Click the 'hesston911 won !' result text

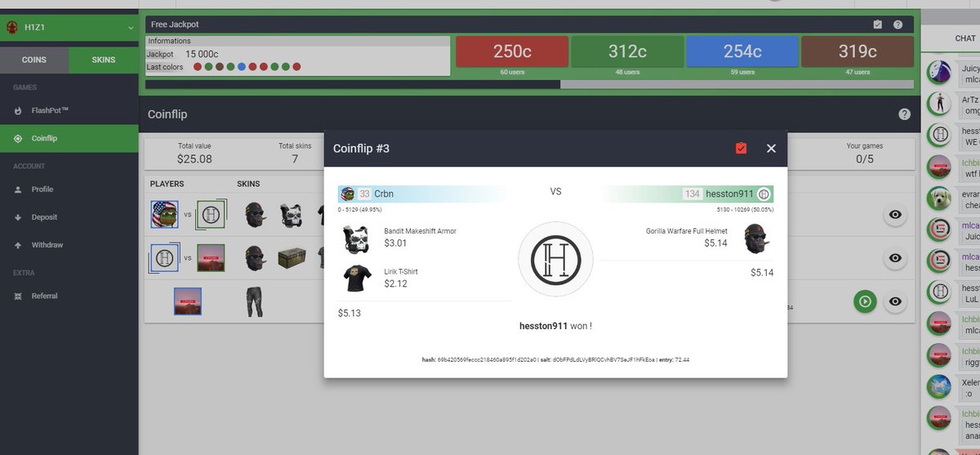coord(555,326)
